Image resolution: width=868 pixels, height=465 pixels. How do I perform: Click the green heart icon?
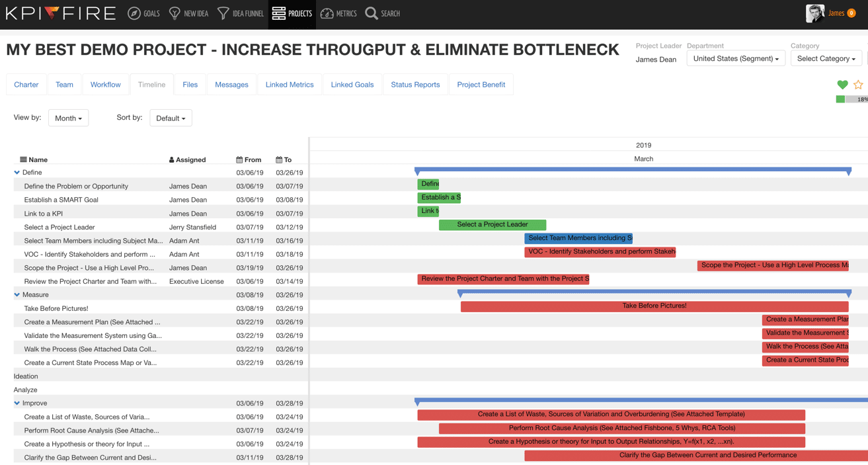pos(842,85)
